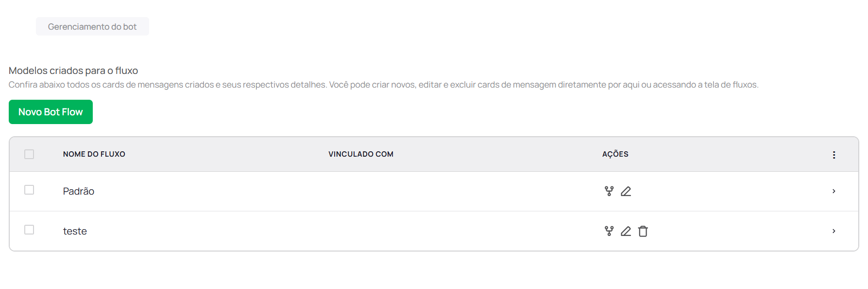Check the teste row checkbox

click(x=29, y=230)
